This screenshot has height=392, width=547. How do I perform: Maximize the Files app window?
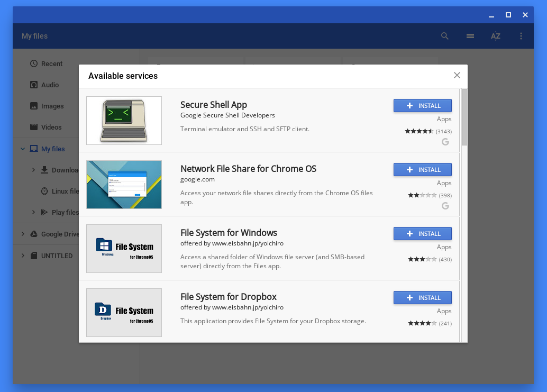(508, 15)
